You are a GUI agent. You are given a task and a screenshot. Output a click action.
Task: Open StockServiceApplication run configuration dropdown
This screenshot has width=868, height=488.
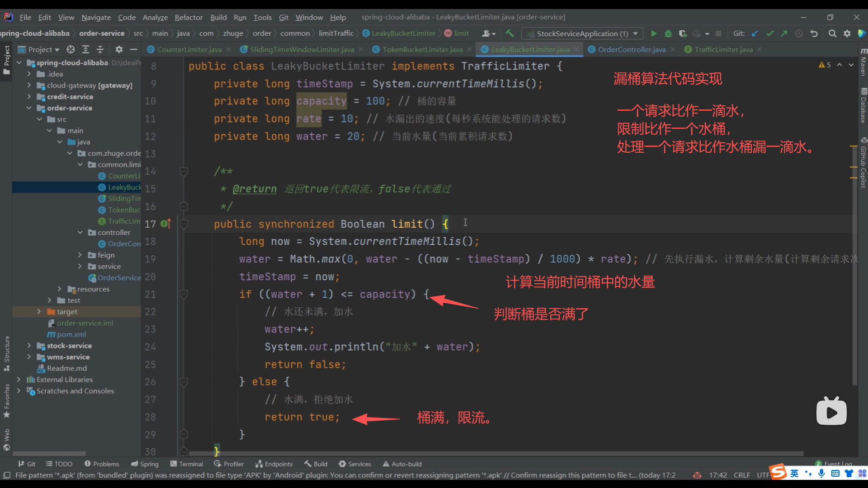click(x=582, y=33)
